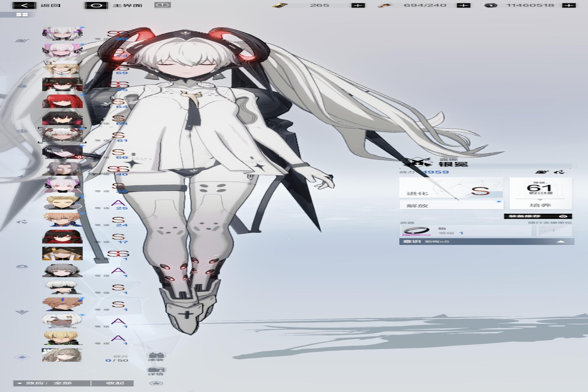Select the red-haired S level 64 character

pyautogui.click(x=62, y=101)
